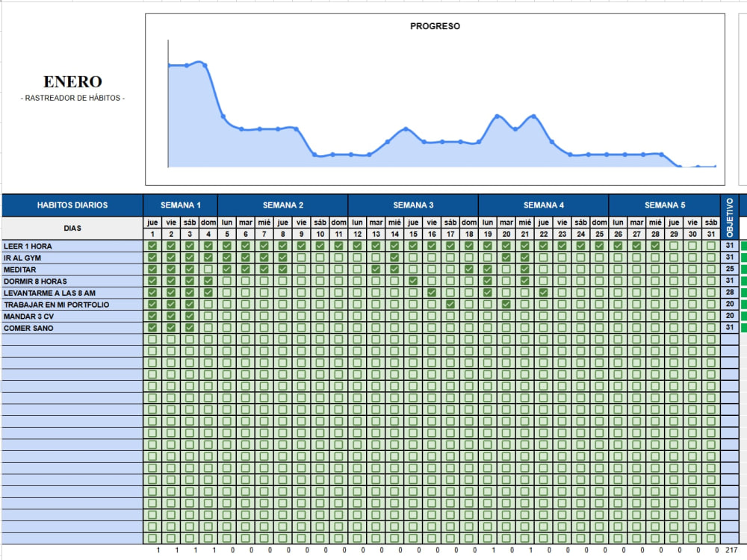Screen dimensions: 747x560
Task: Select the objective value 31 for COMER SANO
Action: [729, 328]
